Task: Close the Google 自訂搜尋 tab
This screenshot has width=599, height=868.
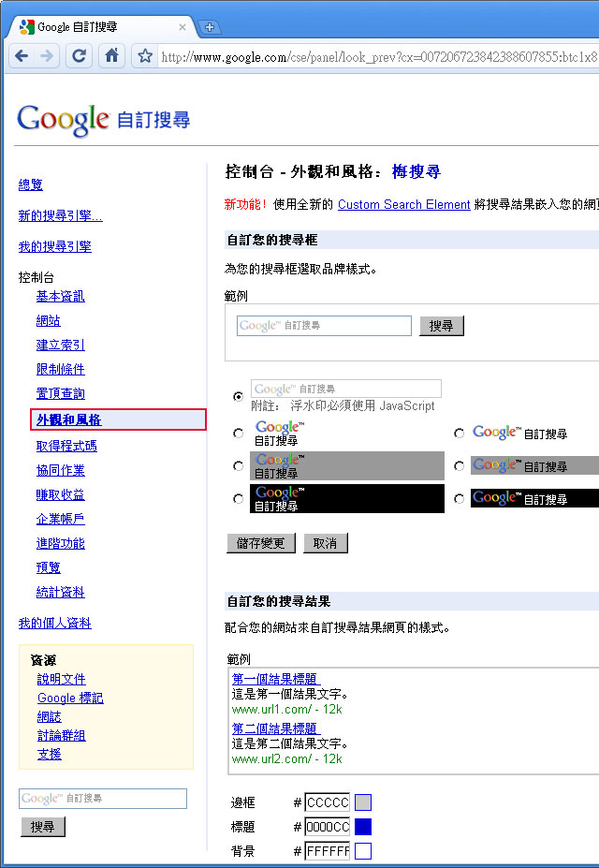Action: coord(182,26)
